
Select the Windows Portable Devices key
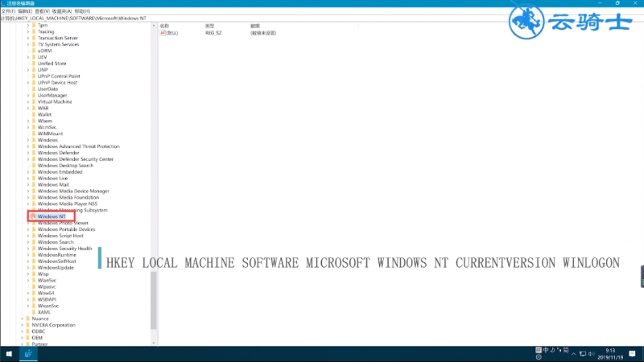[x=66, y=229]
